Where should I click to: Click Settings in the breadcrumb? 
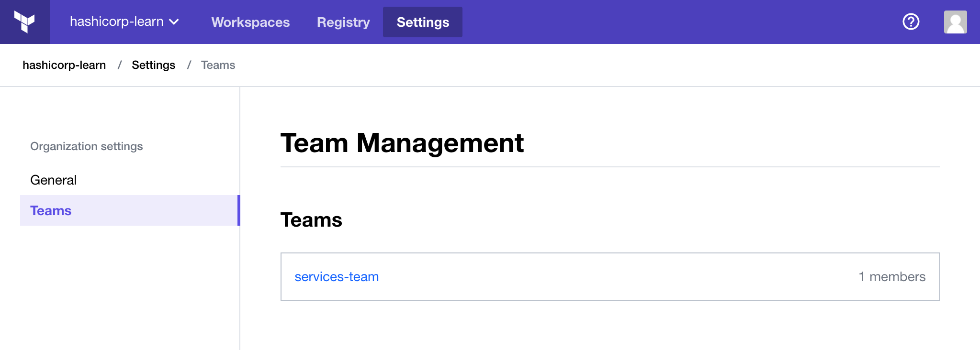tap(153, 65)
